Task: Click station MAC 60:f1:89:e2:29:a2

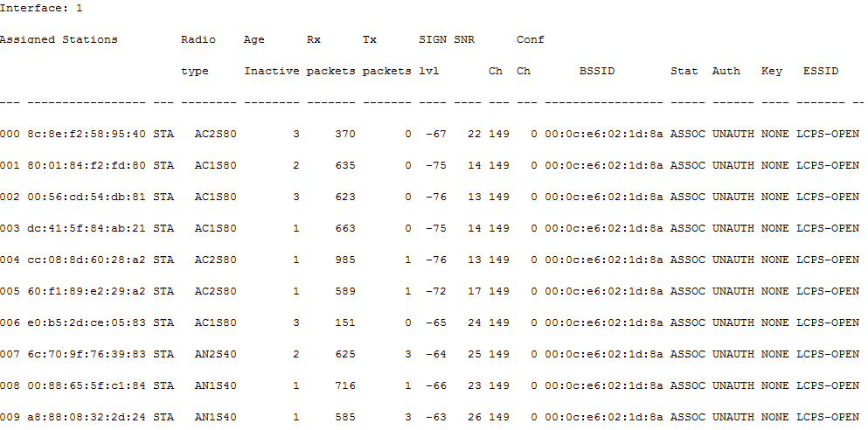Action: tap(87, 291)
